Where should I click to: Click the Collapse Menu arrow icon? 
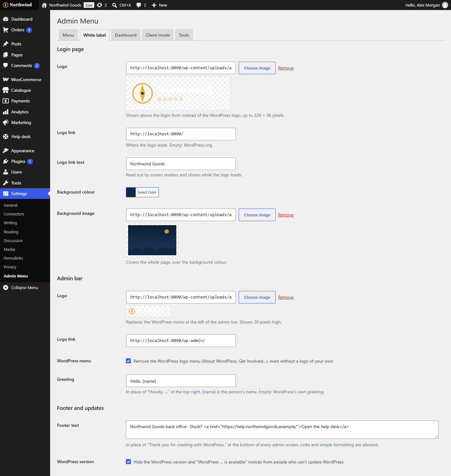click(x=6, y=287)
